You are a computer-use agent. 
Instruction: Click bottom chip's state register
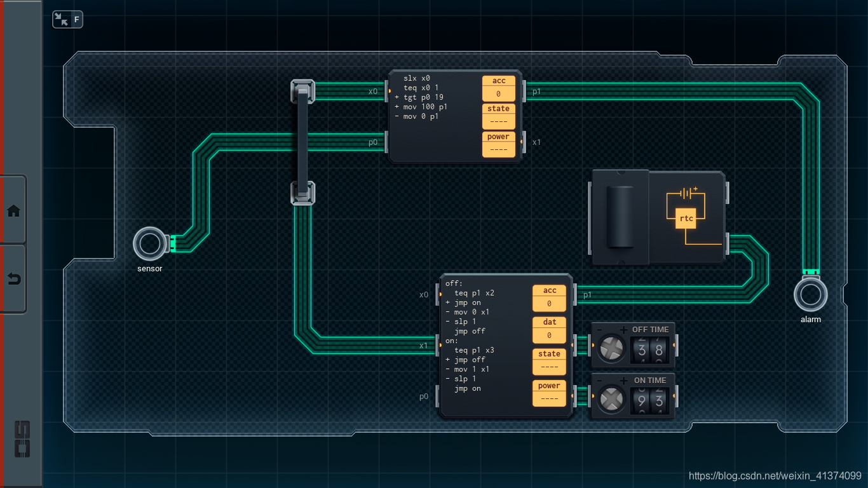tap(549, 362)
